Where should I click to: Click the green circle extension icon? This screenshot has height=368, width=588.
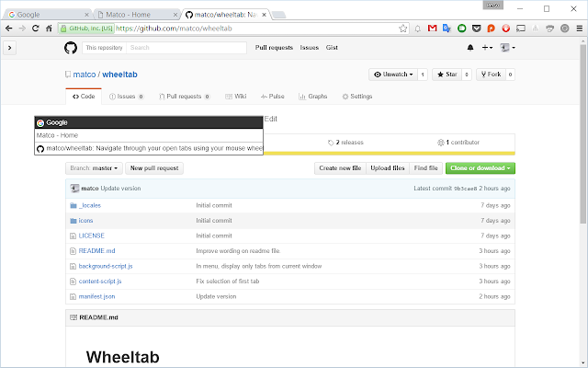[461, 29]
